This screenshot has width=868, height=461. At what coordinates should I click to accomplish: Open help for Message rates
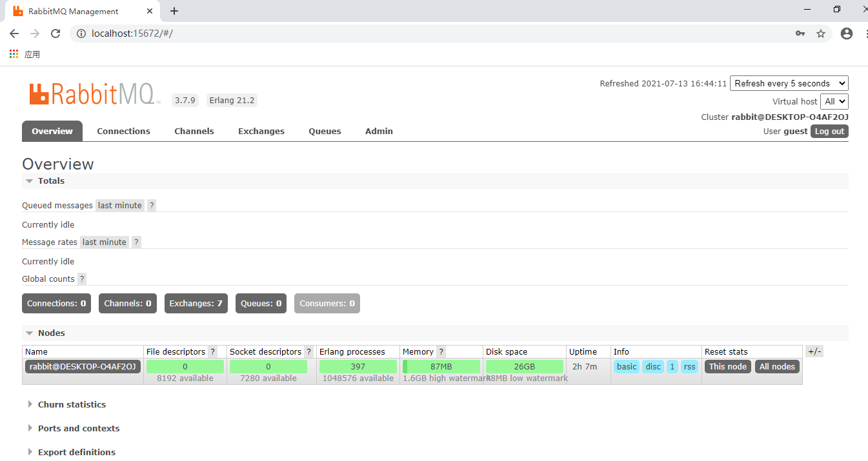pos(136,242)
